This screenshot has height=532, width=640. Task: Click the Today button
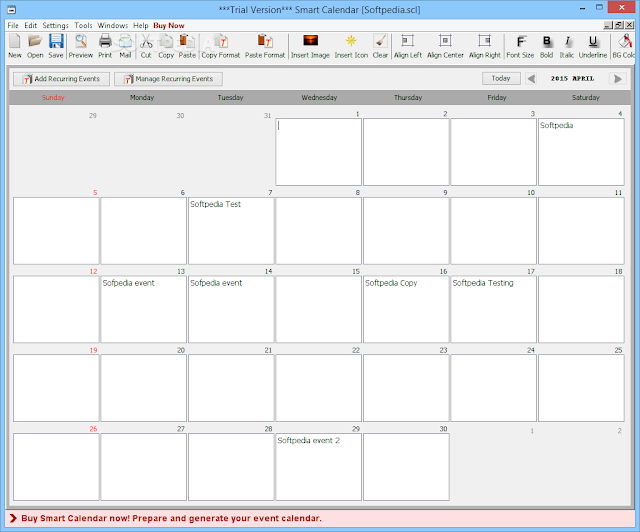tap(501, 78)
